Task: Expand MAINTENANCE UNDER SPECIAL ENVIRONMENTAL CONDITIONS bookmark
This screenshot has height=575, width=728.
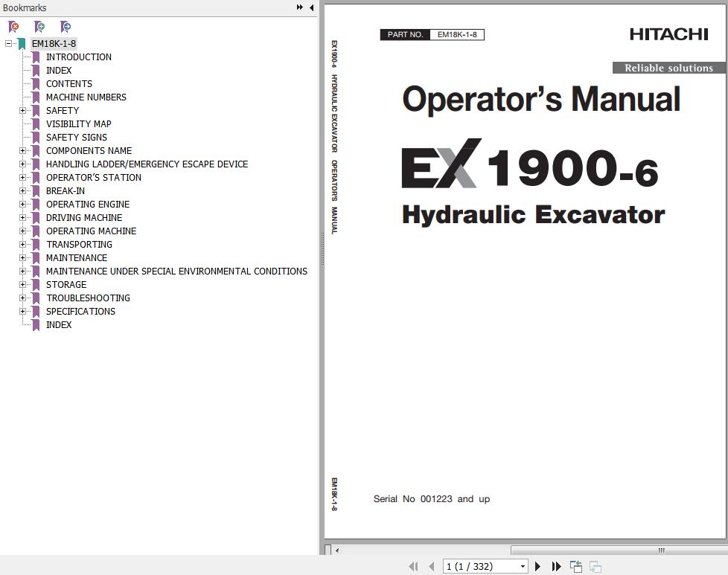Action: click(x=22, y=272)
